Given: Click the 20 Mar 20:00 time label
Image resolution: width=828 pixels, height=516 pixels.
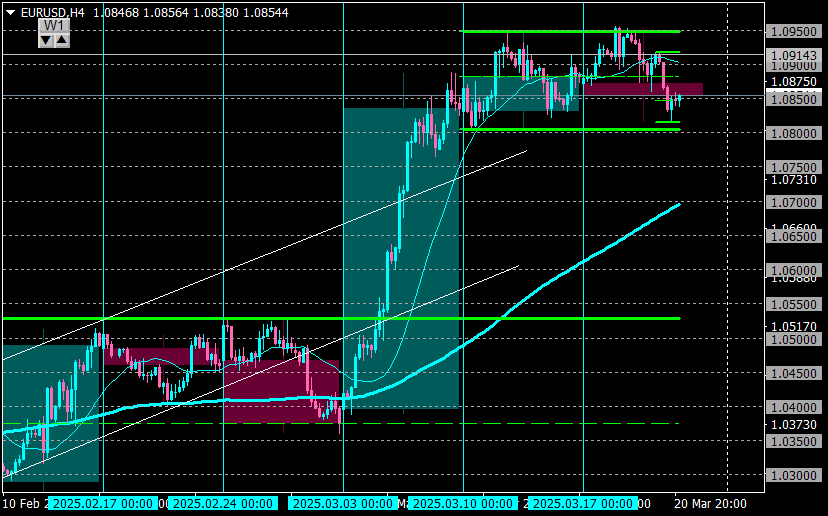Looking at the screenshot, I should pyautogui.click(x=709, y=503).
